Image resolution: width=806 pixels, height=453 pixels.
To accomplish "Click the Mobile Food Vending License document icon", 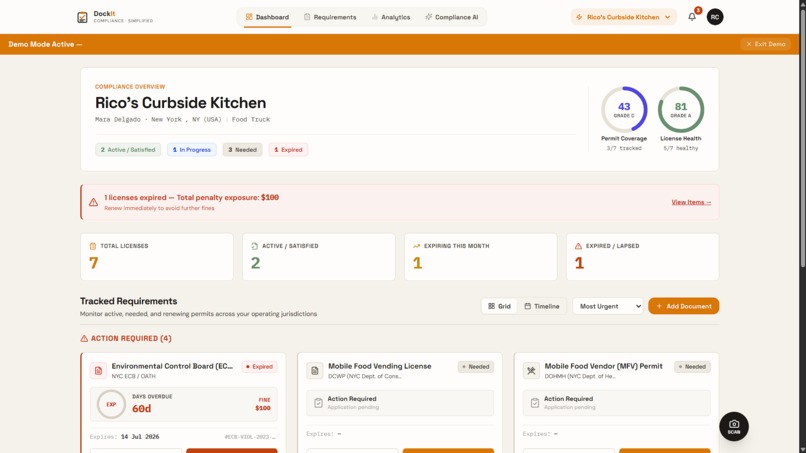I will click(315, 370).
